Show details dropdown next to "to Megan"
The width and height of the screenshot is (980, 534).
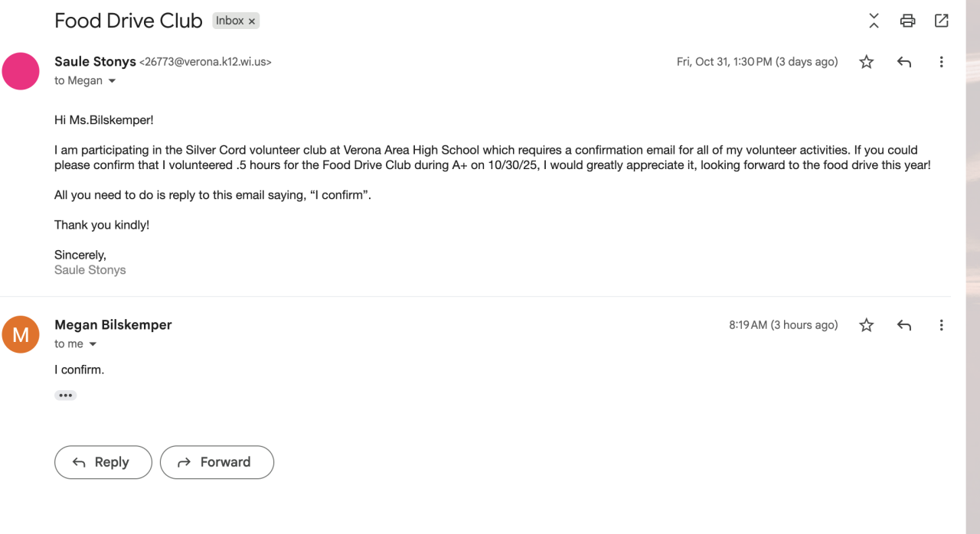(x=113, y=81)
